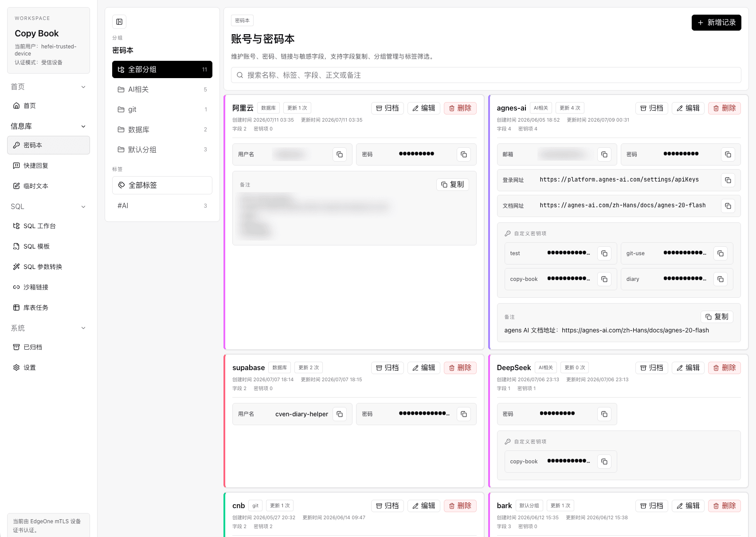Copy the 阿里云 username field
This screenshot has width=756, height=537.
click(340, 154)
